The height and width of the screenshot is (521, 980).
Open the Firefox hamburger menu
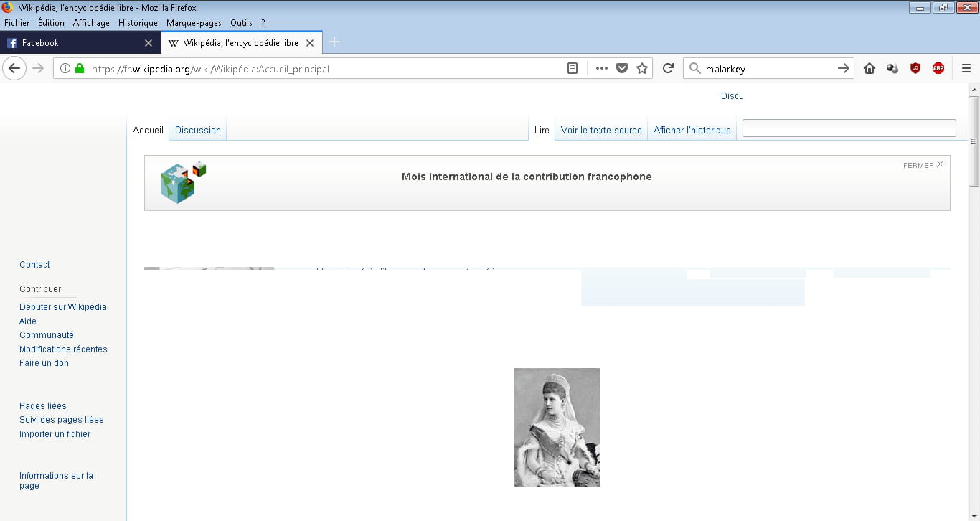tap(966, 68)
